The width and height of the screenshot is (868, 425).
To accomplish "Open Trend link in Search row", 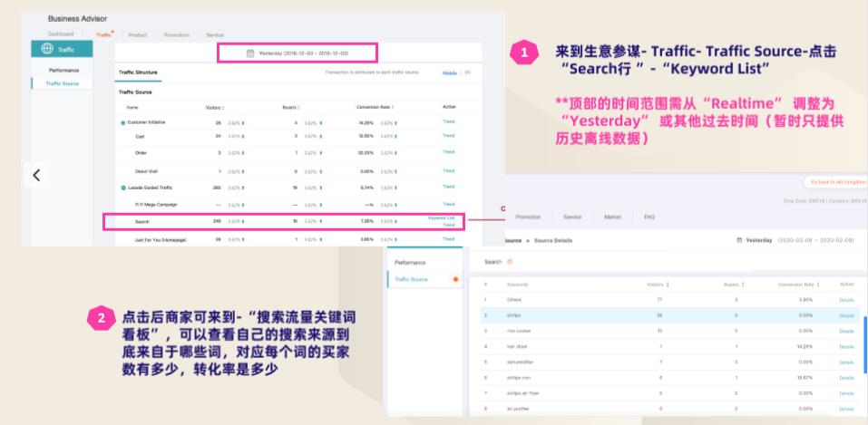I will click(448, 226).
